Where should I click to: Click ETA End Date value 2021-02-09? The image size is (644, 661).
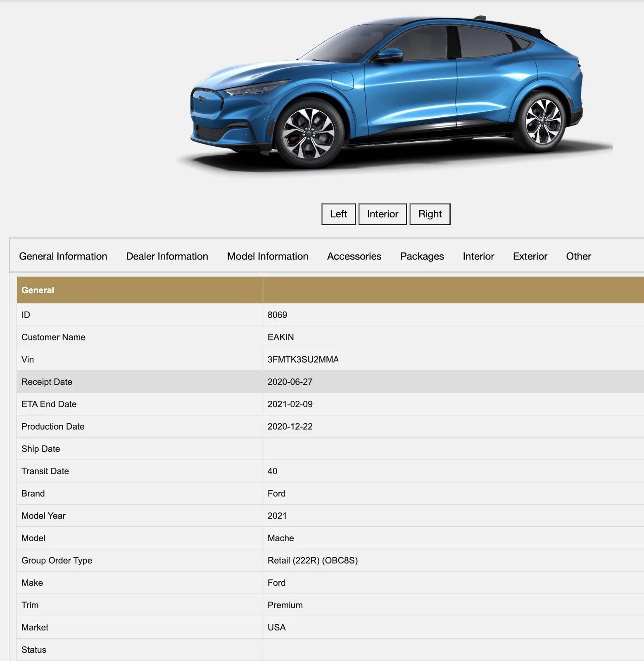click(x=290, y=404)
